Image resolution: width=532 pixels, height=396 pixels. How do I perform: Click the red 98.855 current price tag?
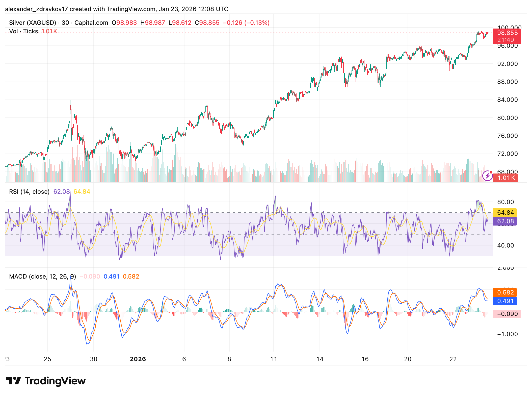(x=507, y=33)
